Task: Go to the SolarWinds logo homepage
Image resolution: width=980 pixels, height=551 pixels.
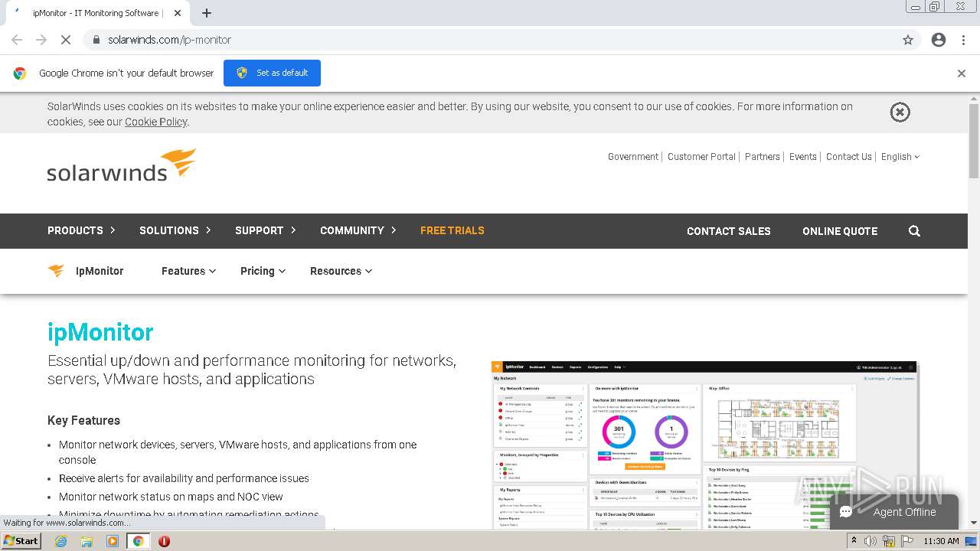Action: 122,165
